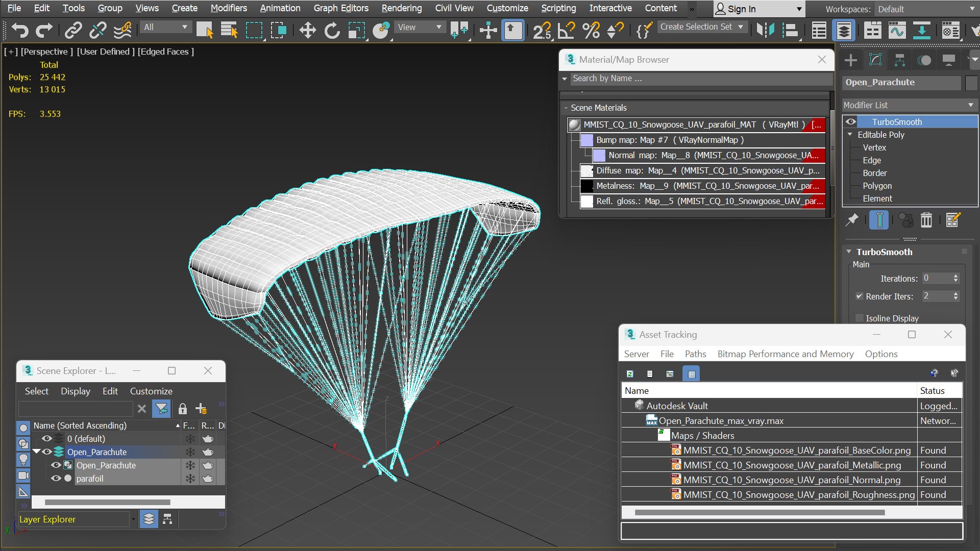Open the Create Selection Set dropdown
This screenshot has height=551, width=980.
pyautogui.click(x=702, y=27)
